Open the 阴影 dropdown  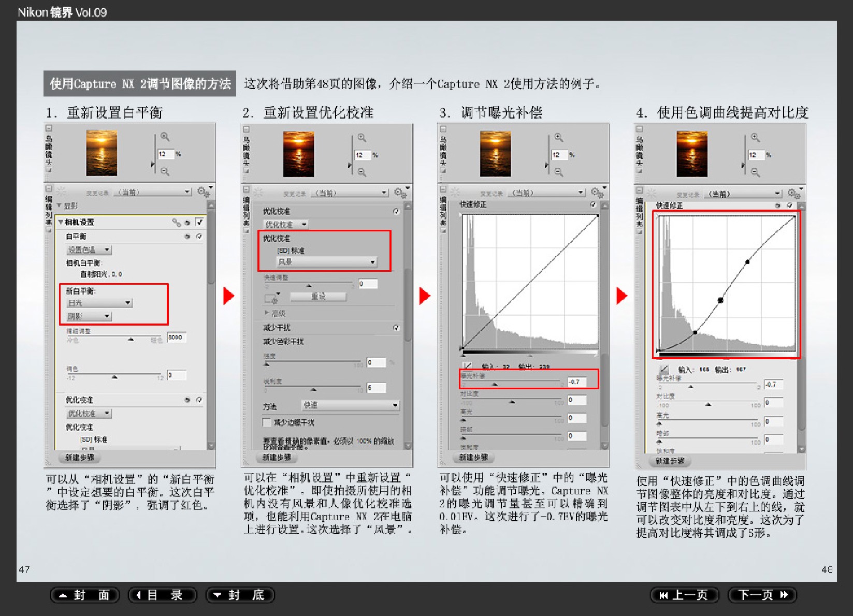point(89,316)
